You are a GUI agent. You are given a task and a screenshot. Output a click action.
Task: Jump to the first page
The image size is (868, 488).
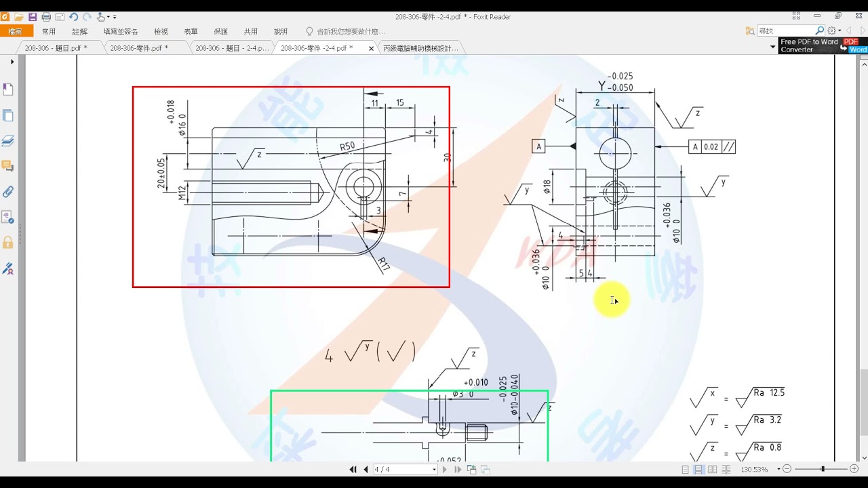point(353,469)
